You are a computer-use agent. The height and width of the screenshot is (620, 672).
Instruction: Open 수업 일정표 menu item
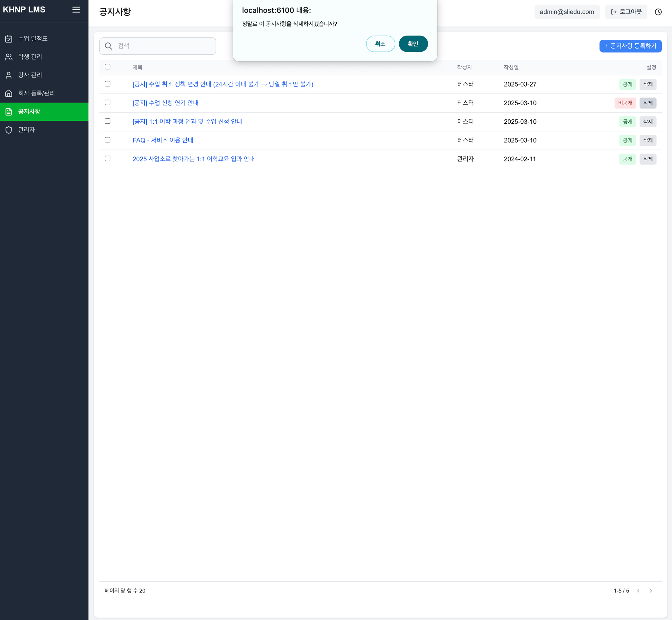click(x=44, y=39)
